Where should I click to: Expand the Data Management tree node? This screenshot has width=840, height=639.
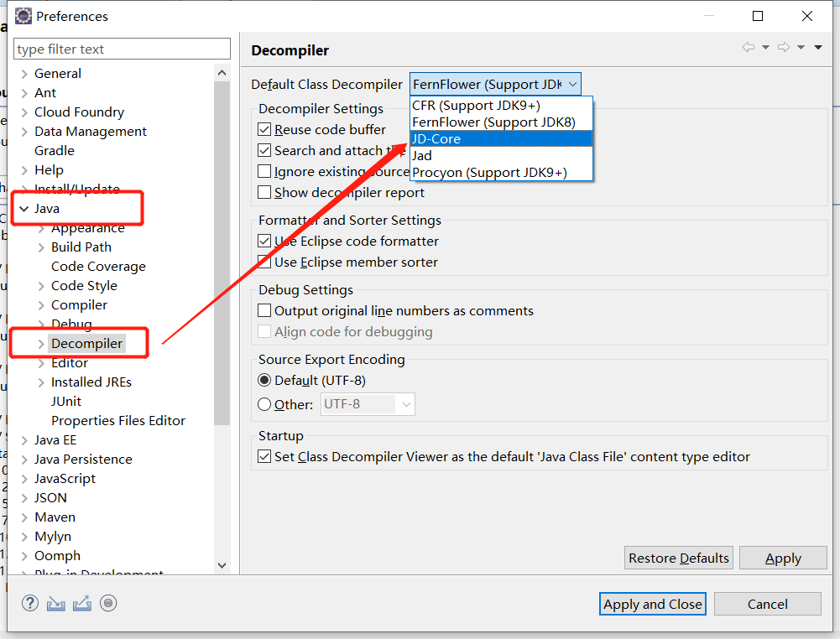coord(24,132)
